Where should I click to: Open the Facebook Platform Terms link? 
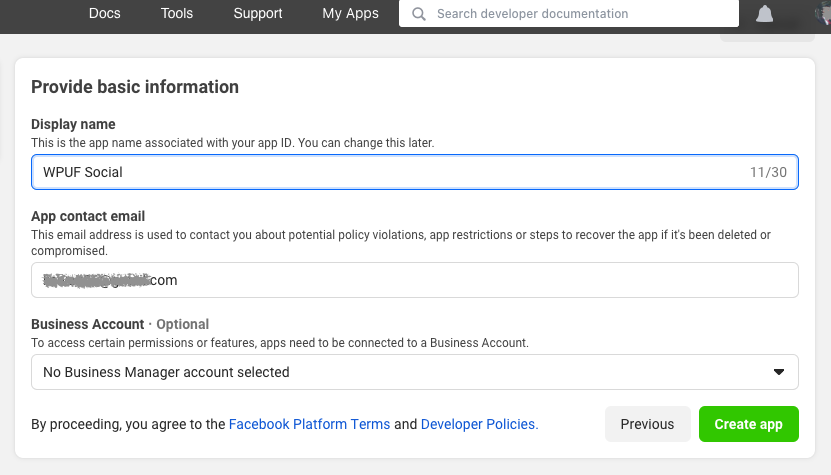[x=309, y=424]
